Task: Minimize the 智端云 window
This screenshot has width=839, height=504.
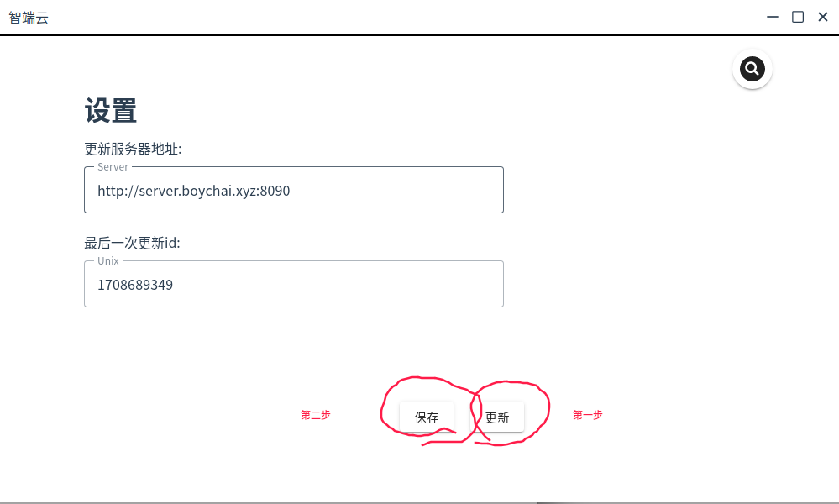Action: [x=772, y=17]
